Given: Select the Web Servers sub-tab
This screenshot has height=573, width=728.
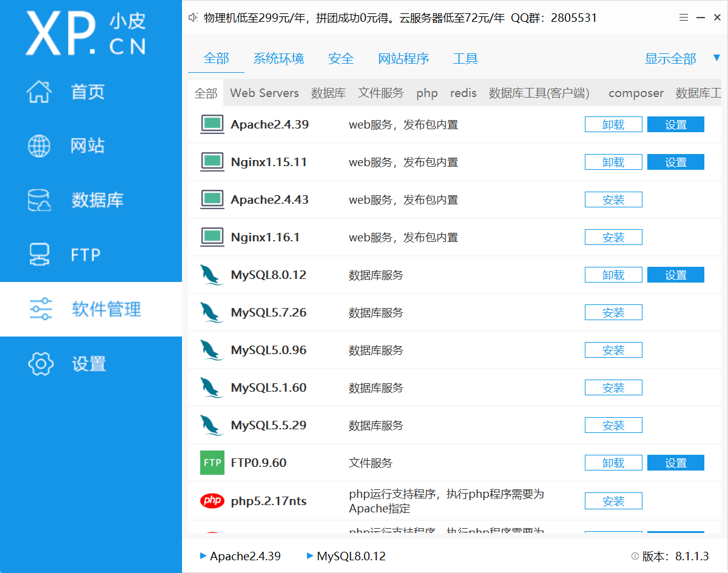Looking at the screenshot, I should (265, 93).
